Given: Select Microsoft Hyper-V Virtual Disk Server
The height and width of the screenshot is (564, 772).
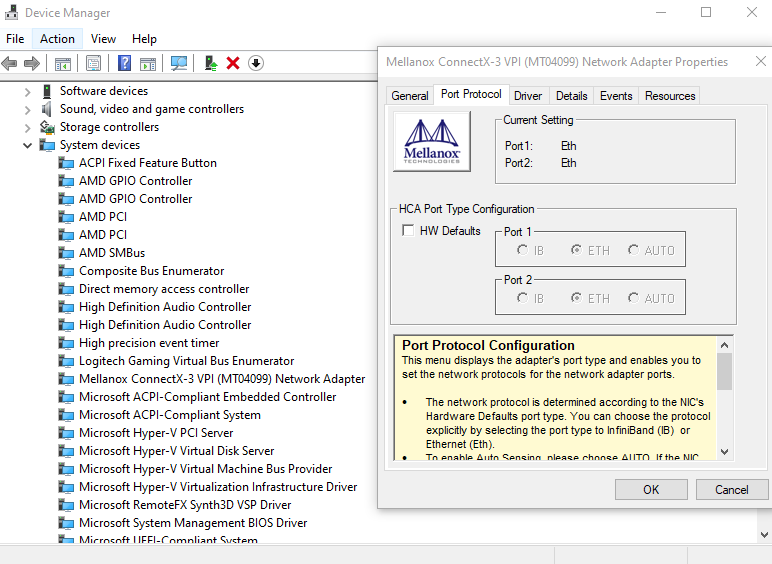Looking at the screenshot, I should [x=176, y=451].
